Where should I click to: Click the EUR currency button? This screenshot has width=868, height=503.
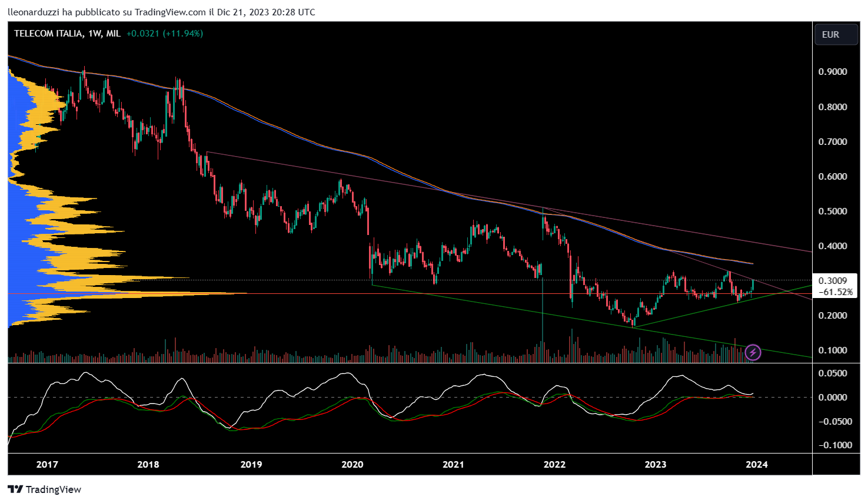click(836, 35)
